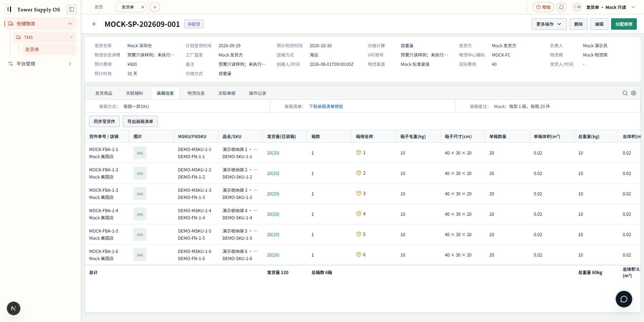Go to the 首页 tab
The height and width of the screenshot is (322, 644).
point(99,7)
